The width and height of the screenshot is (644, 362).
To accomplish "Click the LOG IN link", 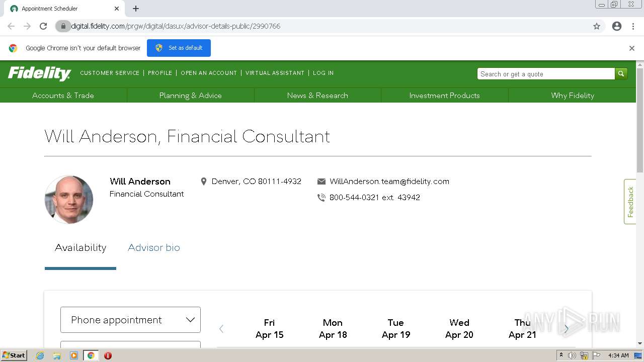I will point(323,73).
